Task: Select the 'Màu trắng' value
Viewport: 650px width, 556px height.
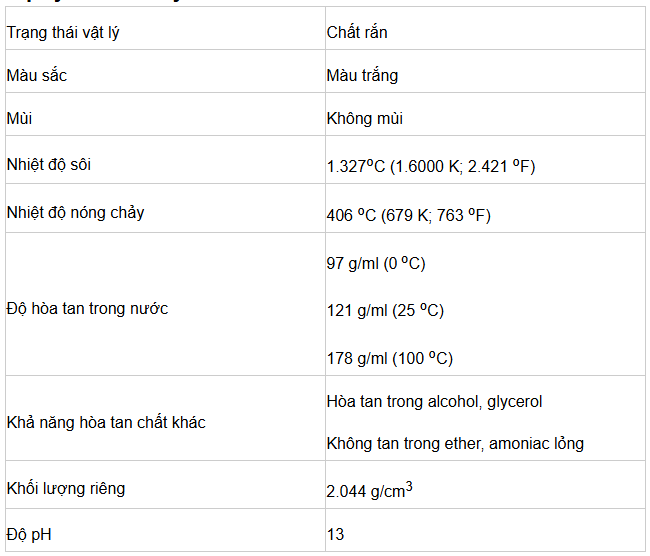Action: tap(362, 76)
